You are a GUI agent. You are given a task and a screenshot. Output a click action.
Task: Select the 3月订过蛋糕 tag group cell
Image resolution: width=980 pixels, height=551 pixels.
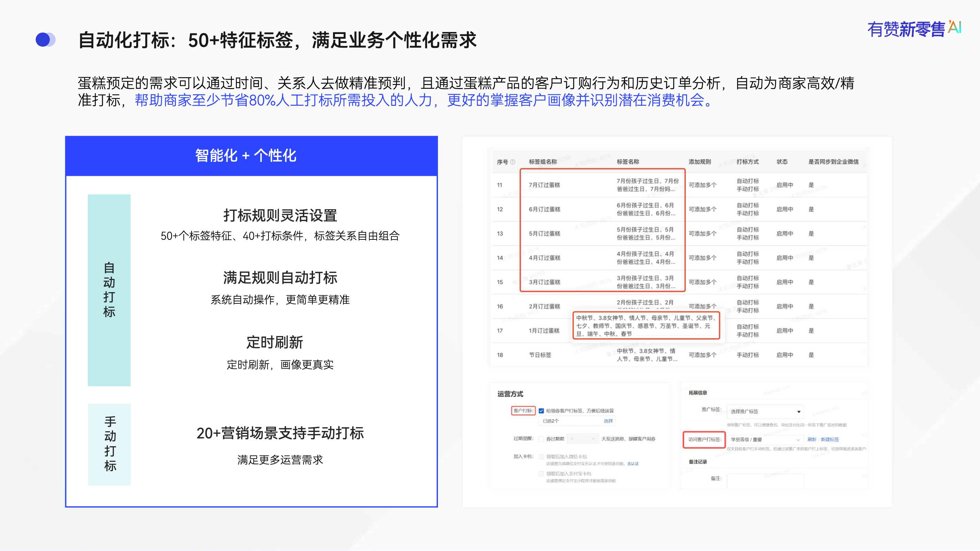coord(544,283)
